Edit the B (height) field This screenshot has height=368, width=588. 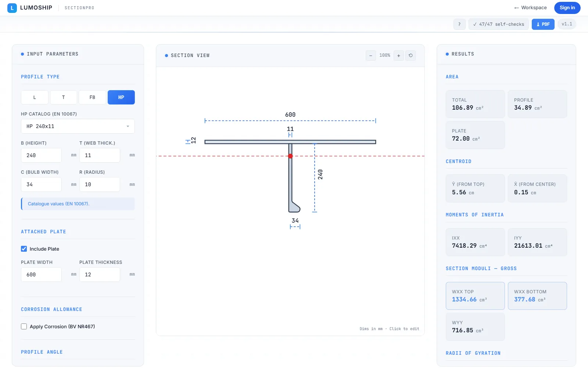click(41, 155)
